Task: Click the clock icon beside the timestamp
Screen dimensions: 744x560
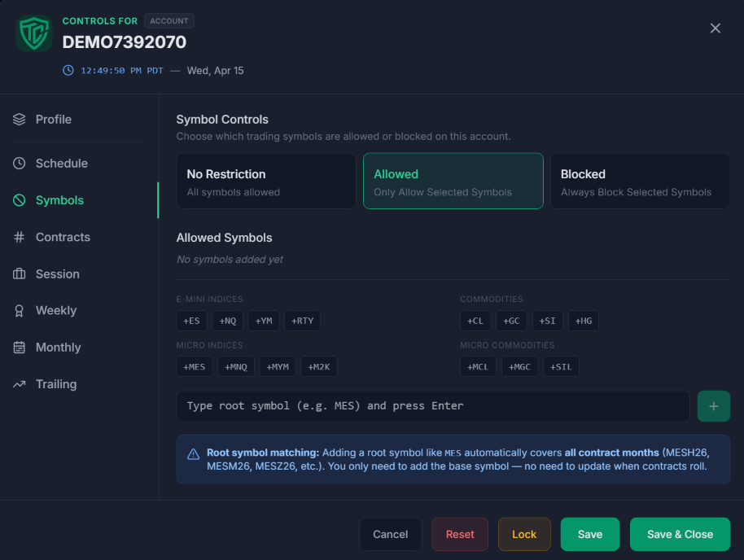Action: pyautogui.click(x=68, y=70)
